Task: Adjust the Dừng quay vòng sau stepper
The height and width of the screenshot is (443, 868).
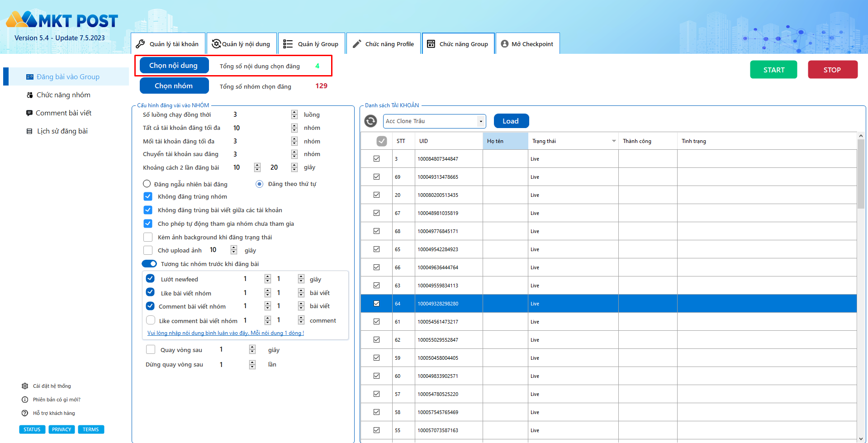Action: [252, 365]
